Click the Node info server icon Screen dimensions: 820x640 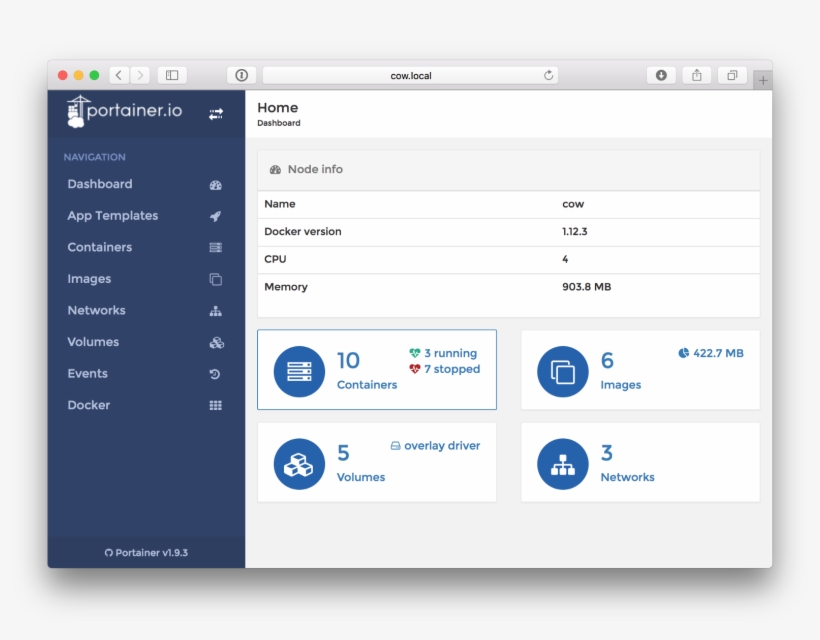[275, 169]
